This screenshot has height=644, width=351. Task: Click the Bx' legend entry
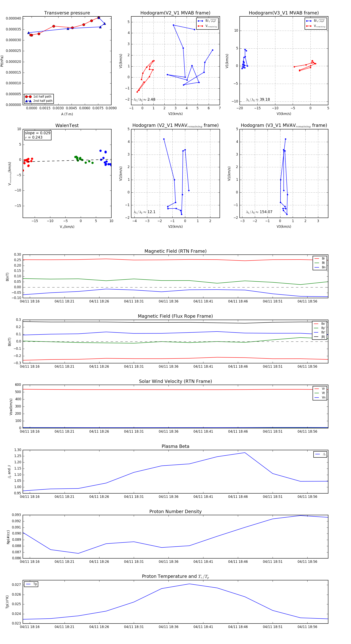[x=320, y=324]
